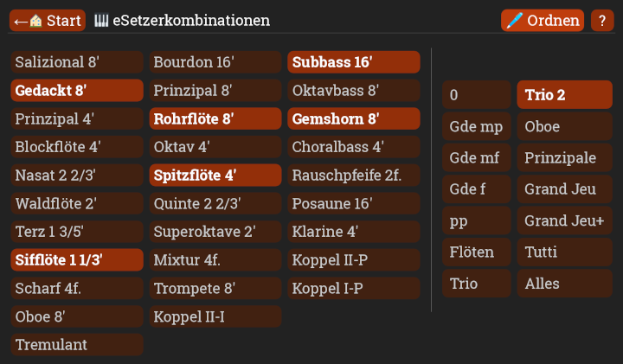The image size is (623, 364).
Task: Turn off Spitzflöte 4' stop
Action: tap(215, 175)
